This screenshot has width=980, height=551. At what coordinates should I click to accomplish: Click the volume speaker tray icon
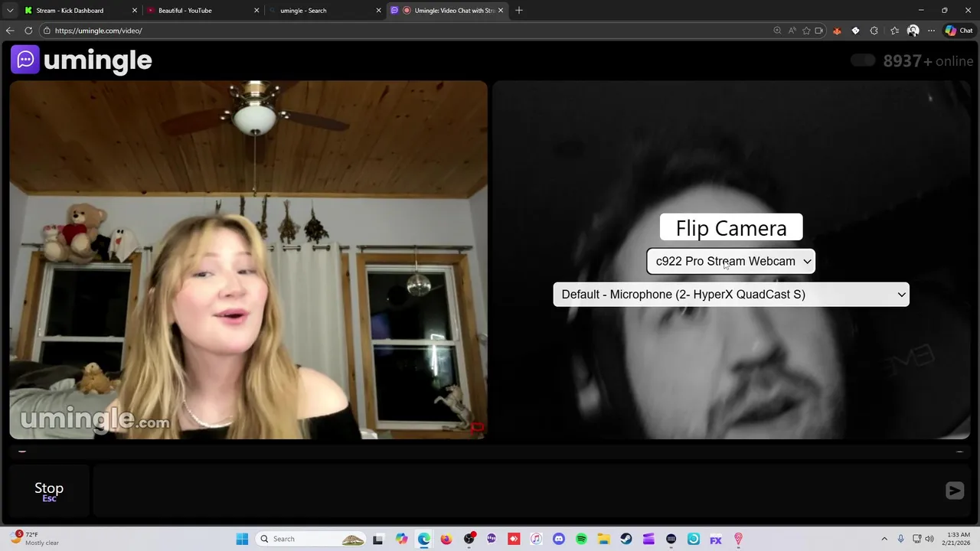[929, 539]
